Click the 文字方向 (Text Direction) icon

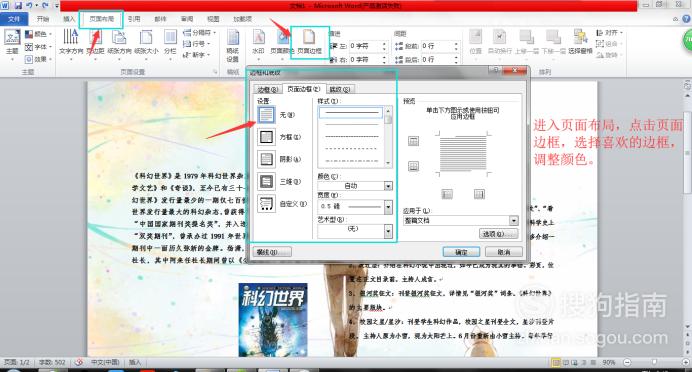[x=71, y=42]
